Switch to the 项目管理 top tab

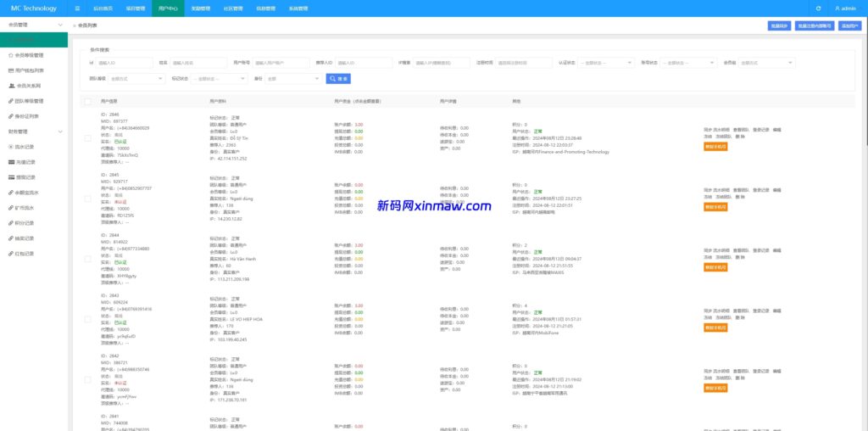pos(135,8)
